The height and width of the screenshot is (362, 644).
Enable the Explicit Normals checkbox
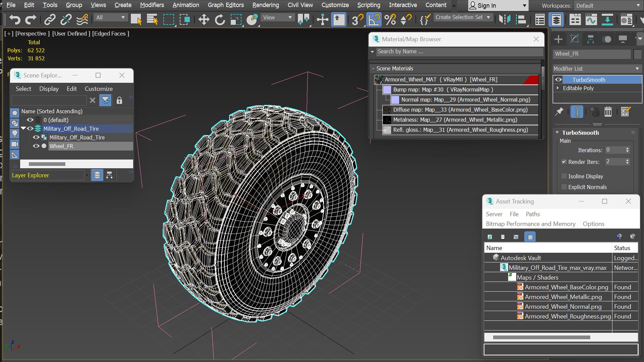[x=564, y=187]
